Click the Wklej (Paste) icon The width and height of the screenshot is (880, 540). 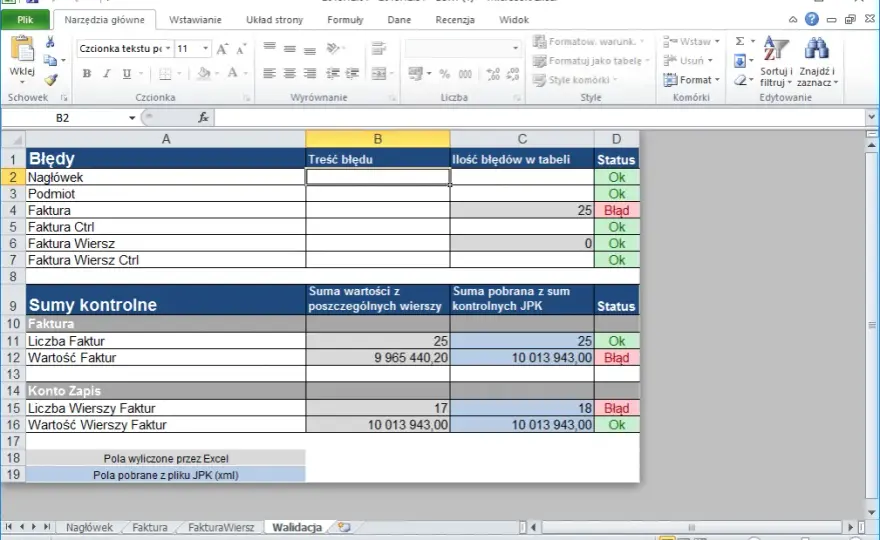22,50
